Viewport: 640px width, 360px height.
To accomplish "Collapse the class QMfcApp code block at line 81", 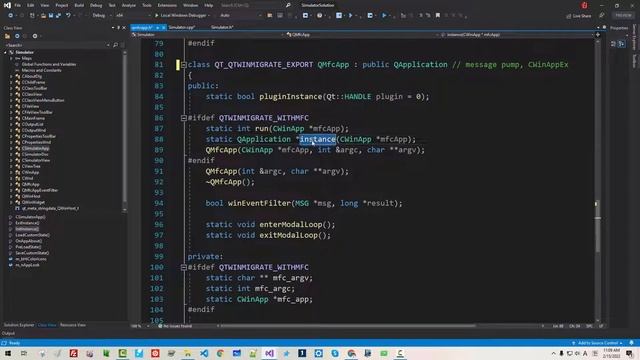I will [x=184, y=64].
